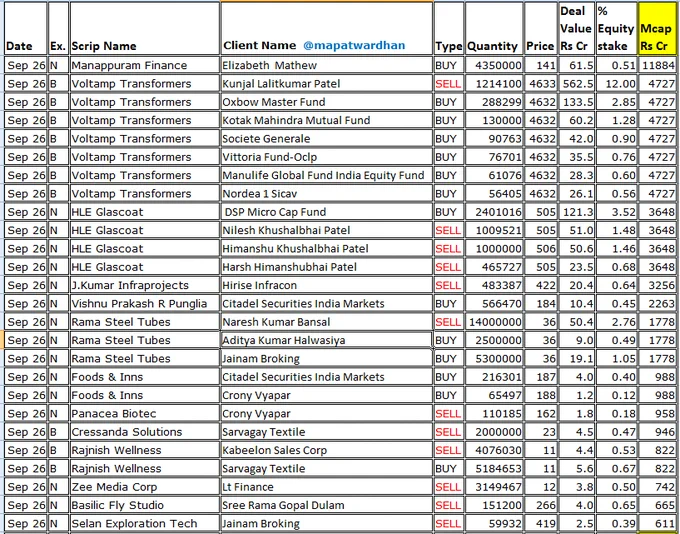Click the % Equity stake header
680x534 pixels.
tap(616, 29)
